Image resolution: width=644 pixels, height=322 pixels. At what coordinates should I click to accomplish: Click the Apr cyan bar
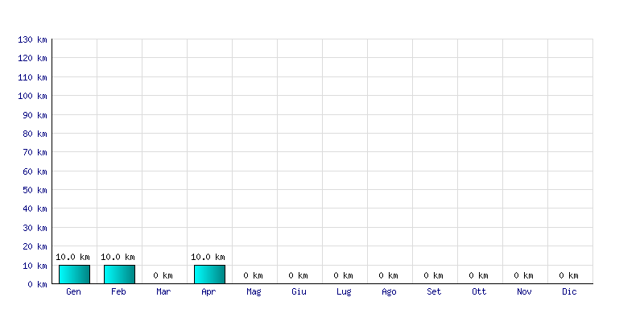[x=209, y=275]
